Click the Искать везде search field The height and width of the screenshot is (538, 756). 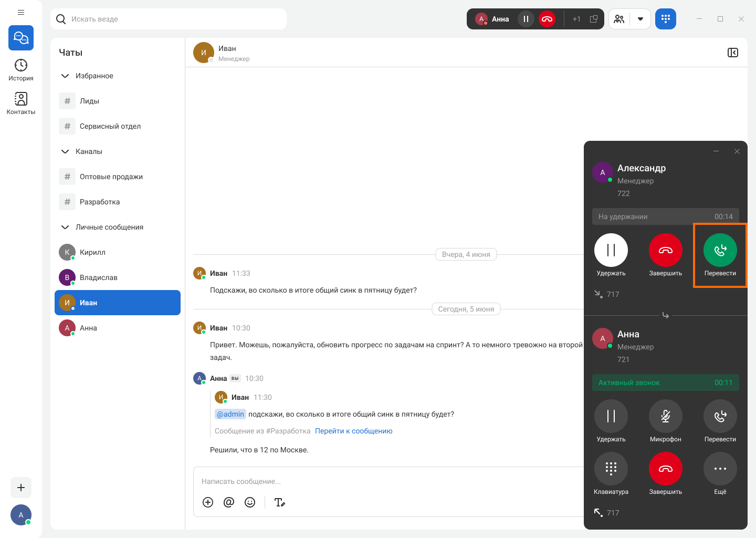[173, 19]
